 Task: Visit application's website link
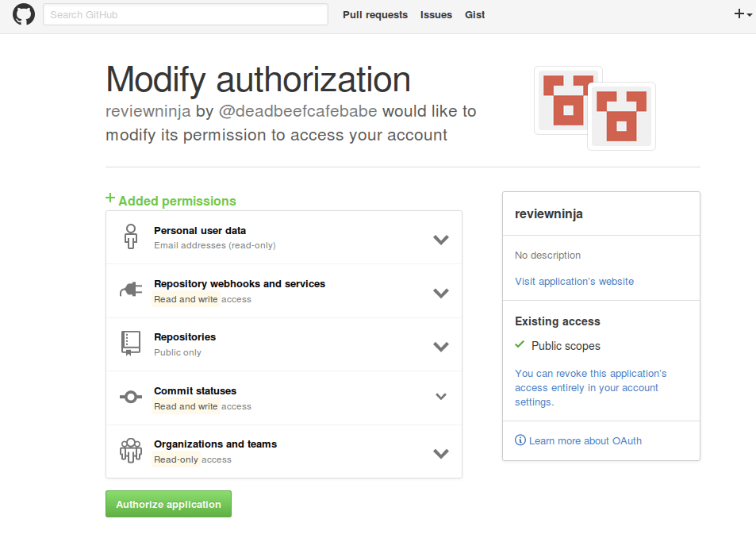[x=574, y=282]
